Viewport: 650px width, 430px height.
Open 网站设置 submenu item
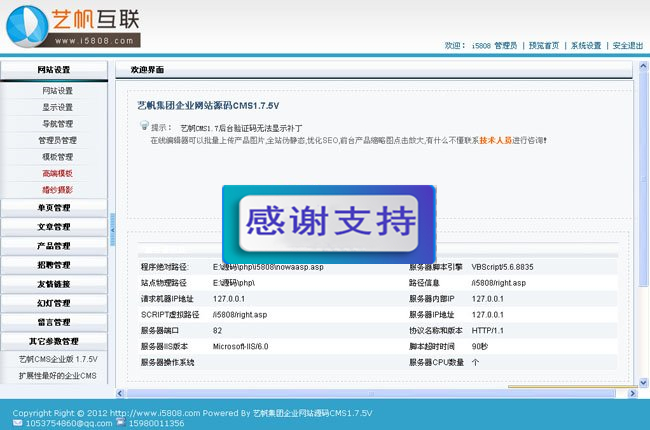point(57,90)
